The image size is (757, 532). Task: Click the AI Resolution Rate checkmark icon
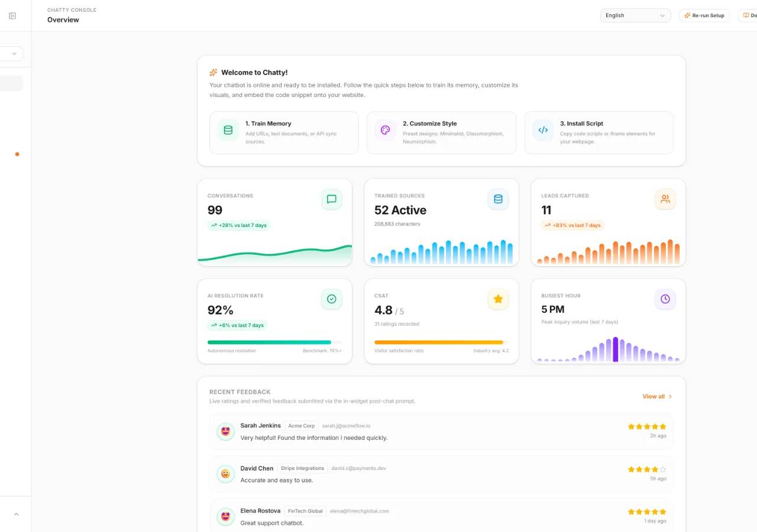[332, 299]
